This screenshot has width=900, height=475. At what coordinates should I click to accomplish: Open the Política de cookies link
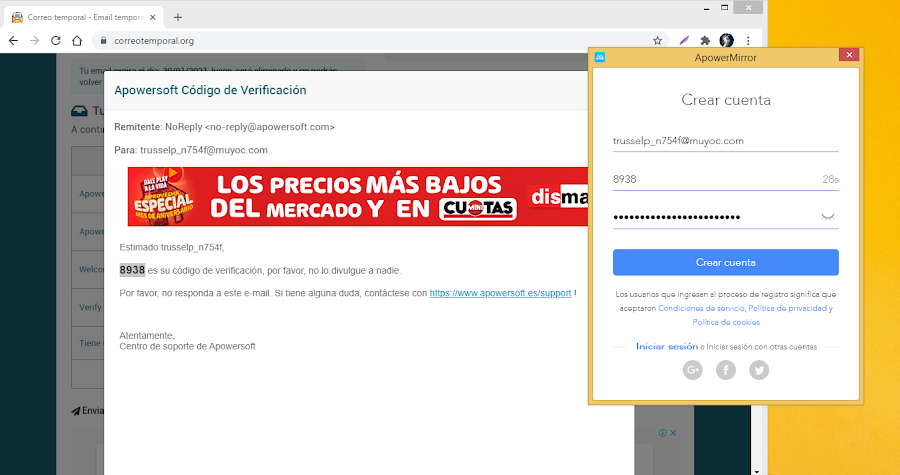point(726,322)
